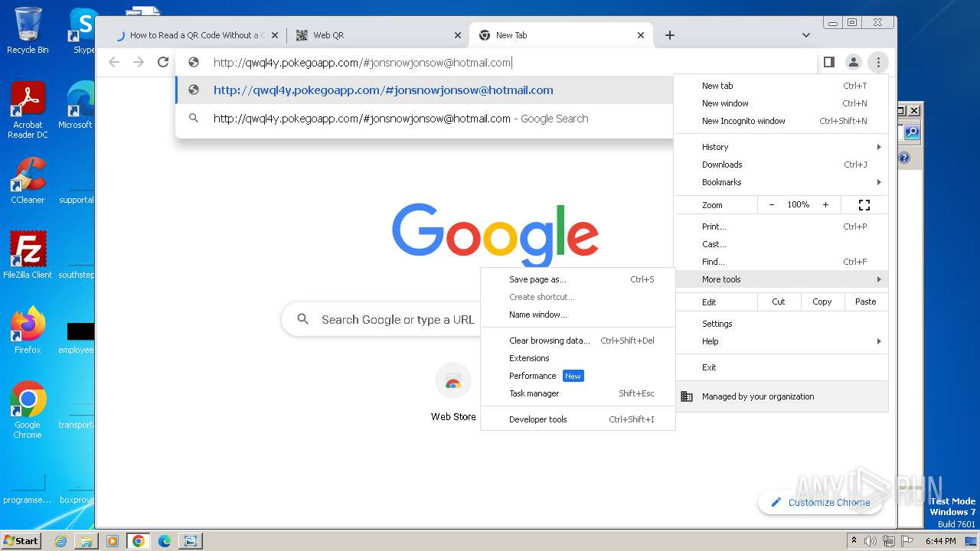980x551 pixels.
Task: Select New tab menu item
Action: pos(781,86)
